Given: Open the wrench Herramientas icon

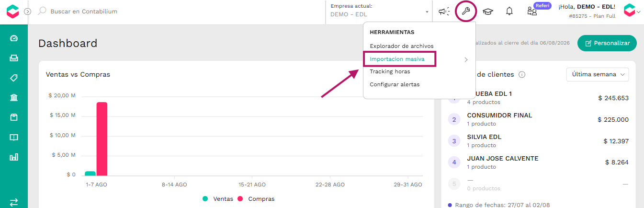Looking at the screenshot, I should coord(465,11).
